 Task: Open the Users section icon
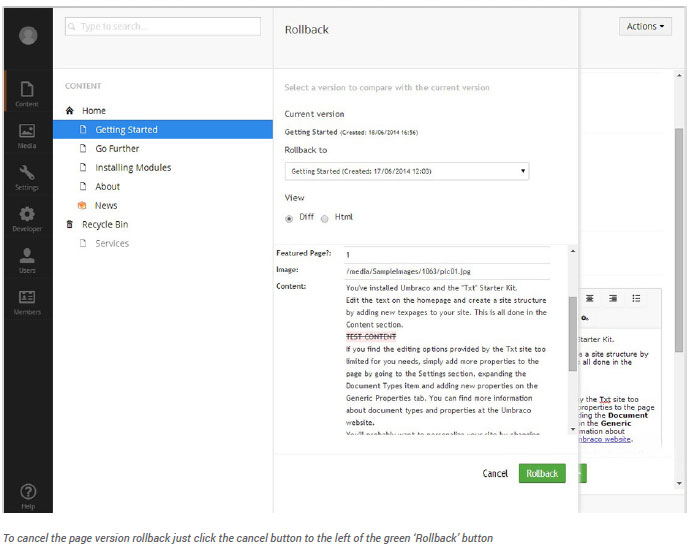(x=27, y=260)
